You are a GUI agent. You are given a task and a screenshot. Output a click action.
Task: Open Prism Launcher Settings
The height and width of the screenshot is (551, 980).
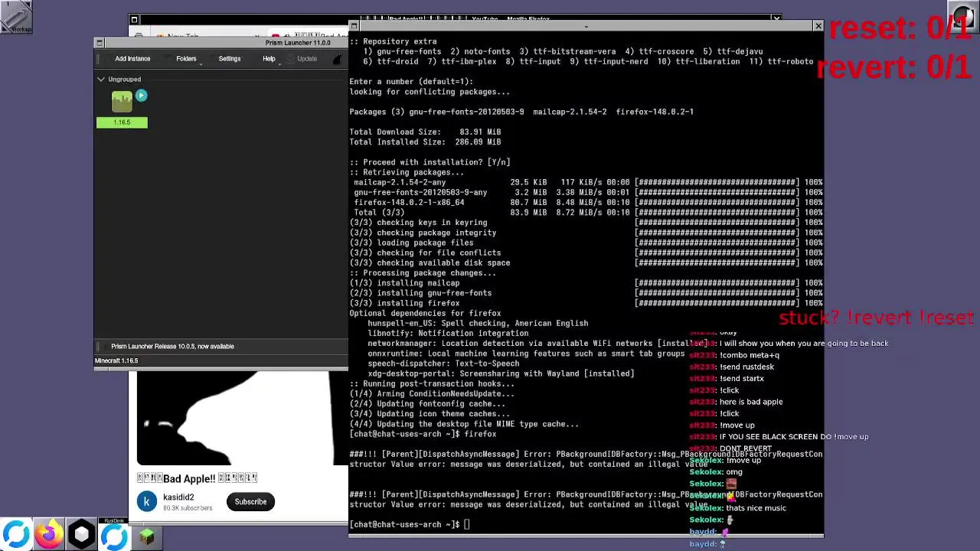pos(230,59)
